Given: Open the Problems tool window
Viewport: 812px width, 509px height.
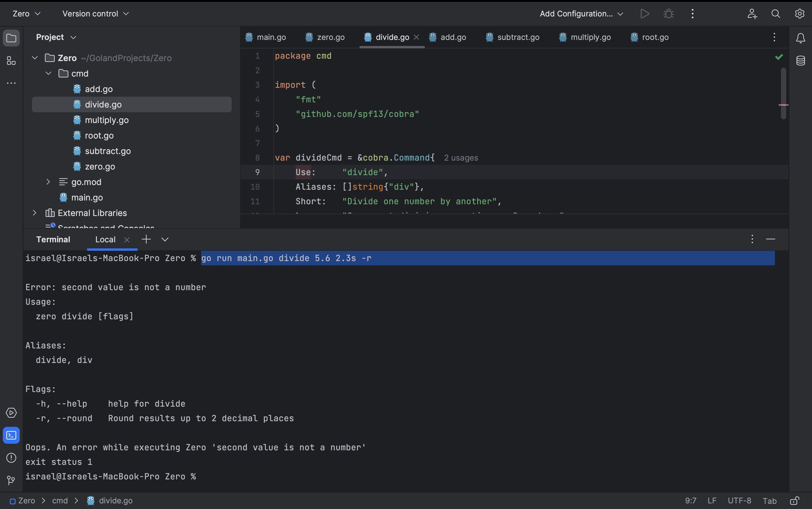Looking at the screenshot, I should click(11, 458).
